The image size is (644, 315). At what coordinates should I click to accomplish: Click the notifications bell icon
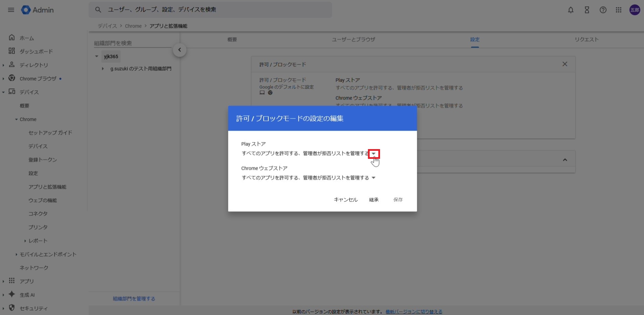571,10
